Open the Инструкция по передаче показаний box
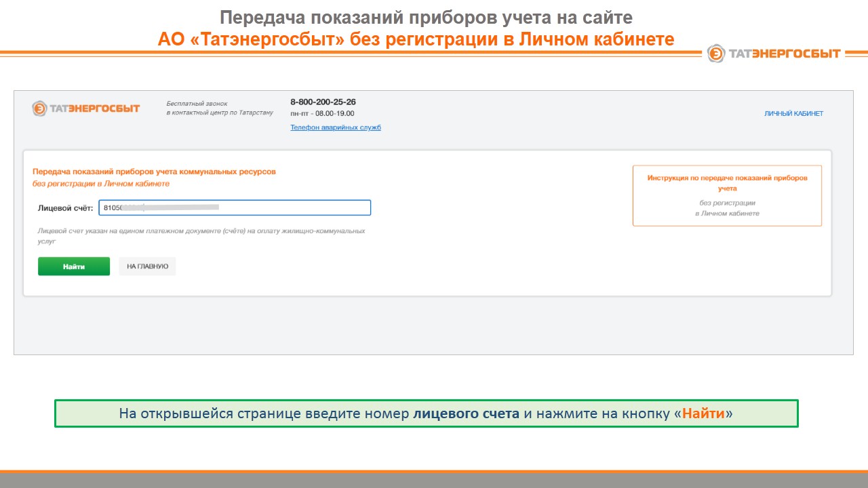The height and width of the screenshot is (488, 868). tap(727, 195)
